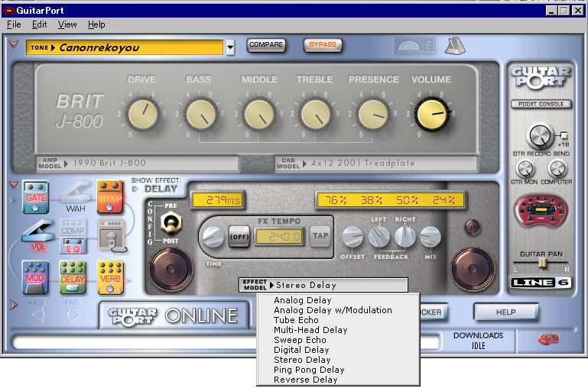Open the Cab Model selector
Image resolution: width=588 pixels, height=388 pixels.
coord(375,163)
